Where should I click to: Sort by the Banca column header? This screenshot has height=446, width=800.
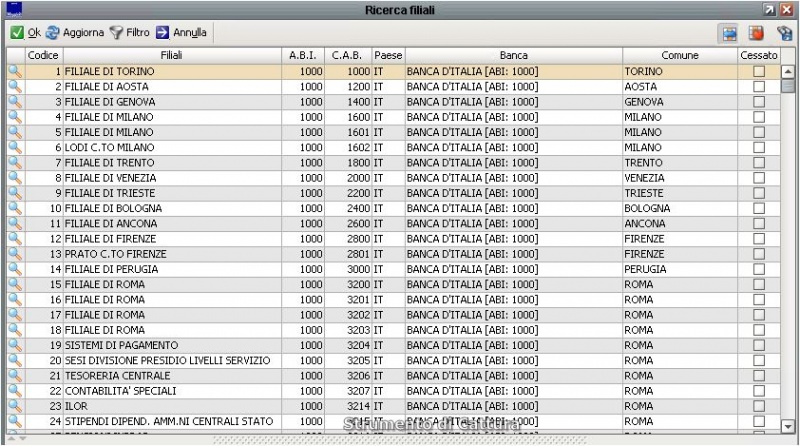coord(514,55)
